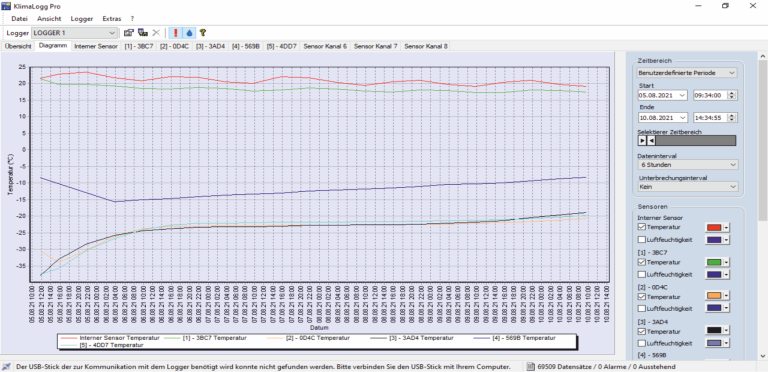Switch to the [3] - 3AD4 tab
The width and height of the screenshot is (768, 372).
tap(211, 46)
